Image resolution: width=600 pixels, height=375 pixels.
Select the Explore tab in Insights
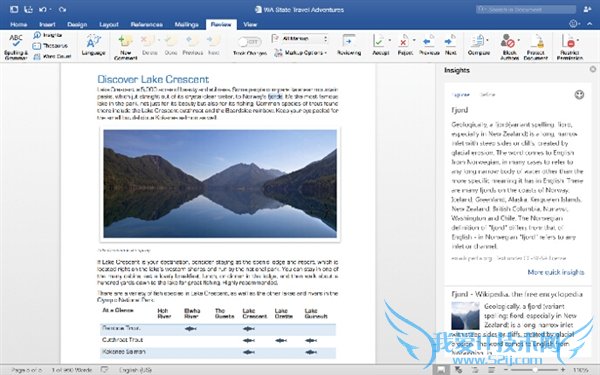[x=461, y=95]
